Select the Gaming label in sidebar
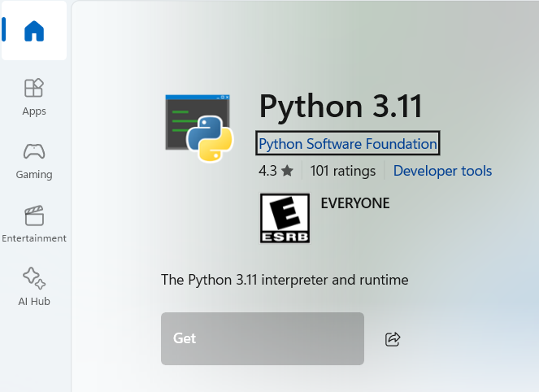Viewport: 539px width, 392px height. coord(34,175)
